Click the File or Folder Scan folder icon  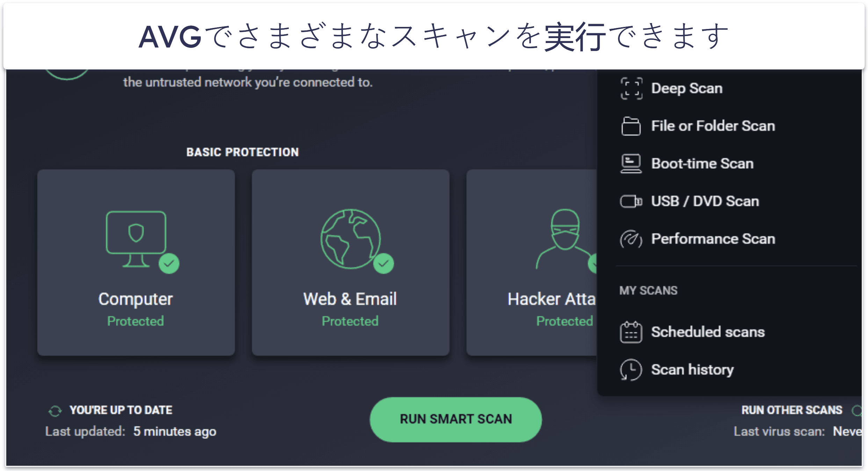(631, 126)
